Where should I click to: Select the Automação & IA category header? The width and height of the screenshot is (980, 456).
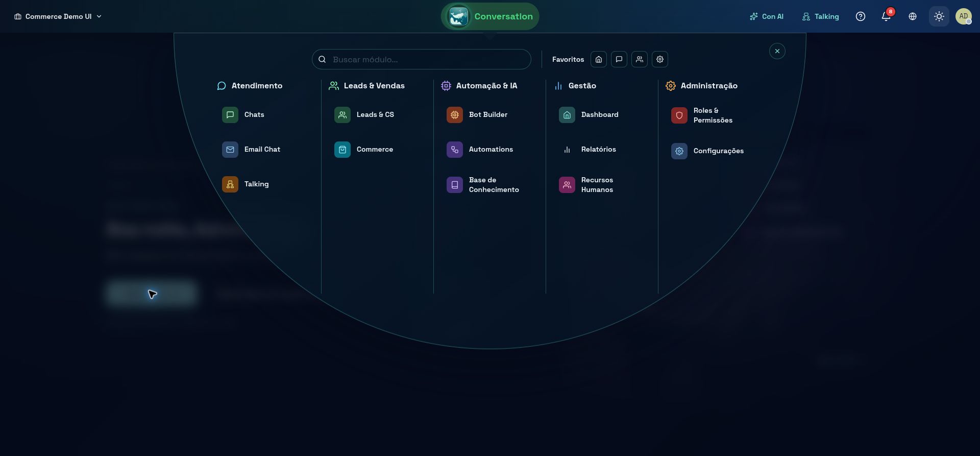pyautogui.click(x=479, y=86)
